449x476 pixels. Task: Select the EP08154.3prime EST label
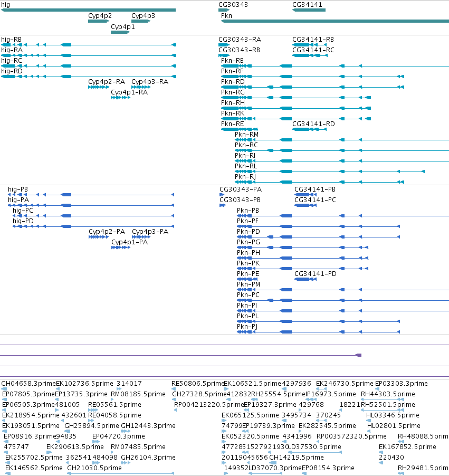click(328, 468)
